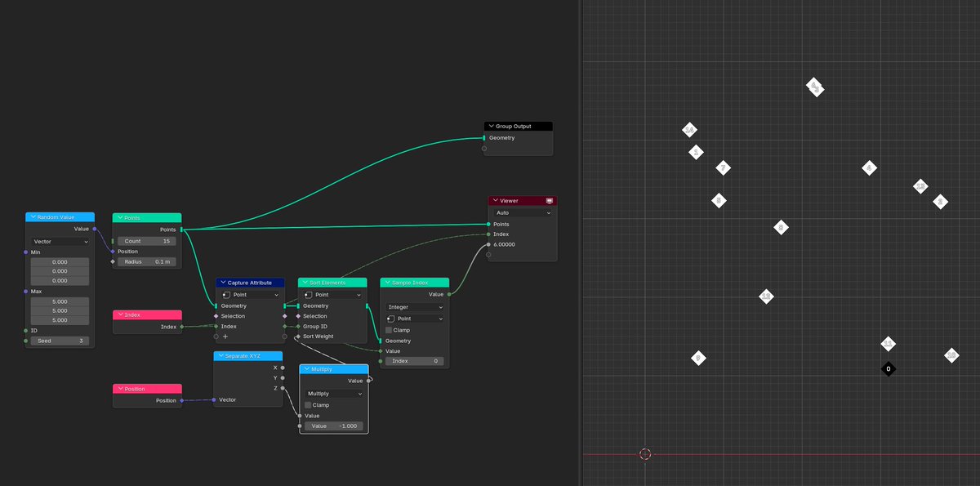Enable Clamp checkbox in Sample Index node
980x486 pixels.
[x=389, y=330]
